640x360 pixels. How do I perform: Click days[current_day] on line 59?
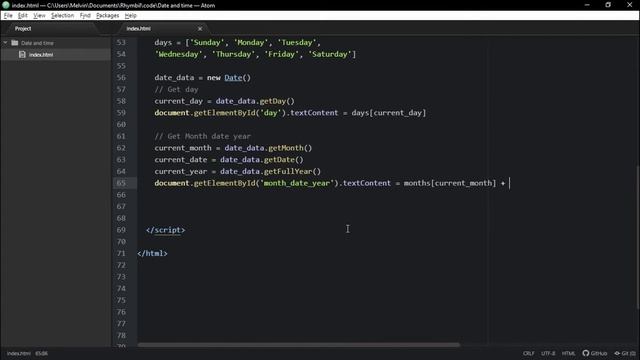[389, 113]
